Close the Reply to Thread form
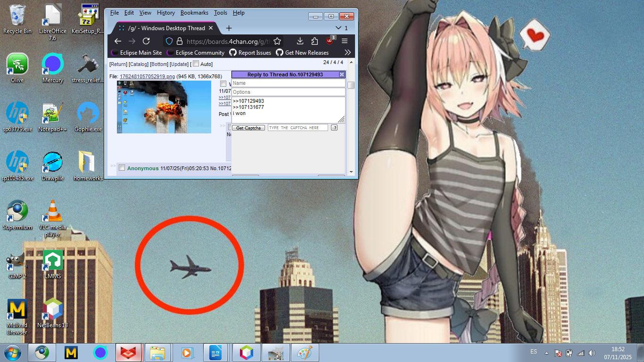Viewport: 644px width, 362px height. [x=342, y=74]
